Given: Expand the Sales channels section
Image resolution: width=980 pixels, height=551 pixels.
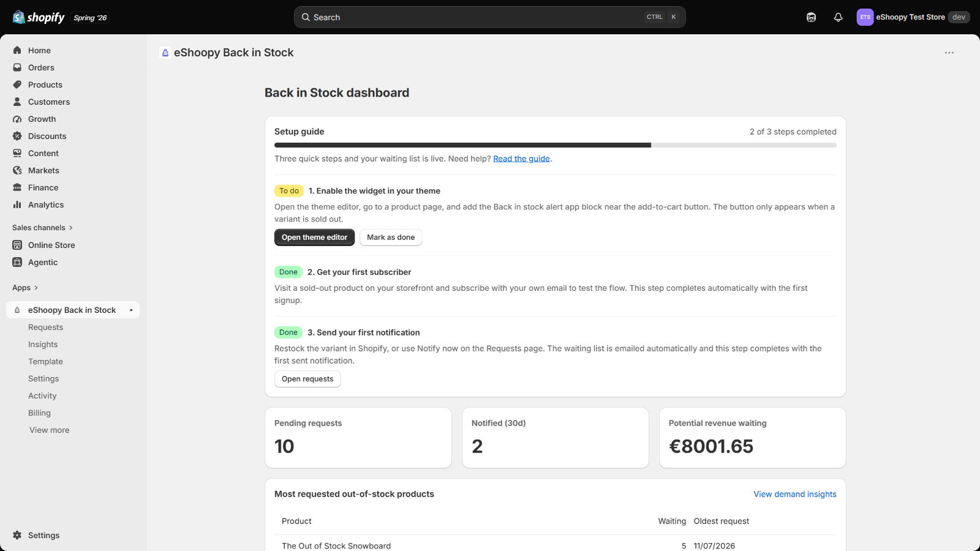Looking at the screenshot, I should coord(42,228).
